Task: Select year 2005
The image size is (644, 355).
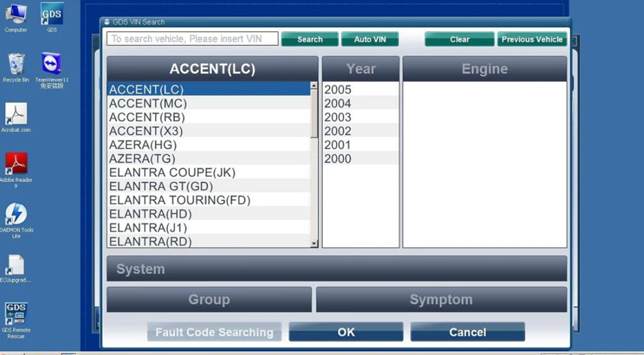Action: pyautogui.click(x=360, y=89)
